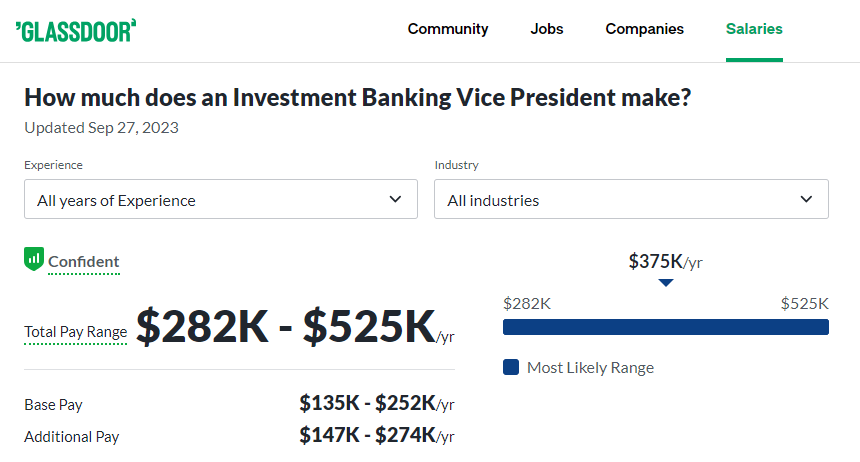Select the Salaries navigation tab

point(754,29)
